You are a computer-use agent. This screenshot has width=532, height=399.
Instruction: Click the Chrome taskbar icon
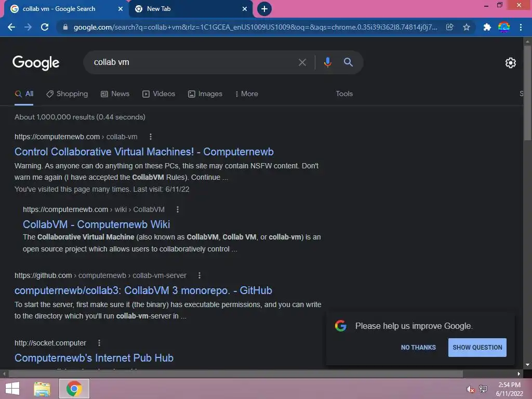click(74, 389)
